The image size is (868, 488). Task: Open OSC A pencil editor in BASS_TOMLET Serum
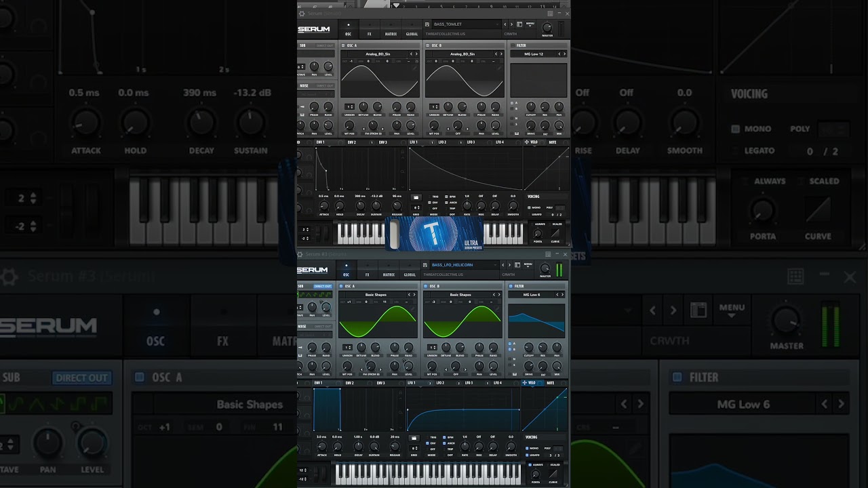coord(415,68)
